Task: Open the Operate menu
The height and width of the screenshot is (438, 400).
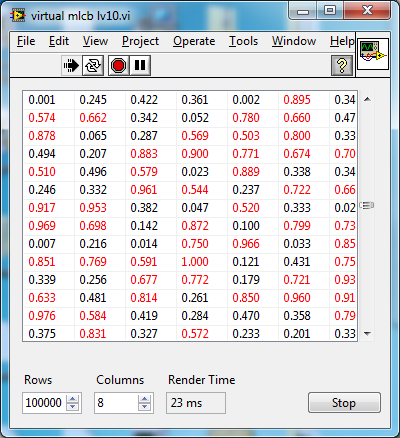Action: coord(194,41)
